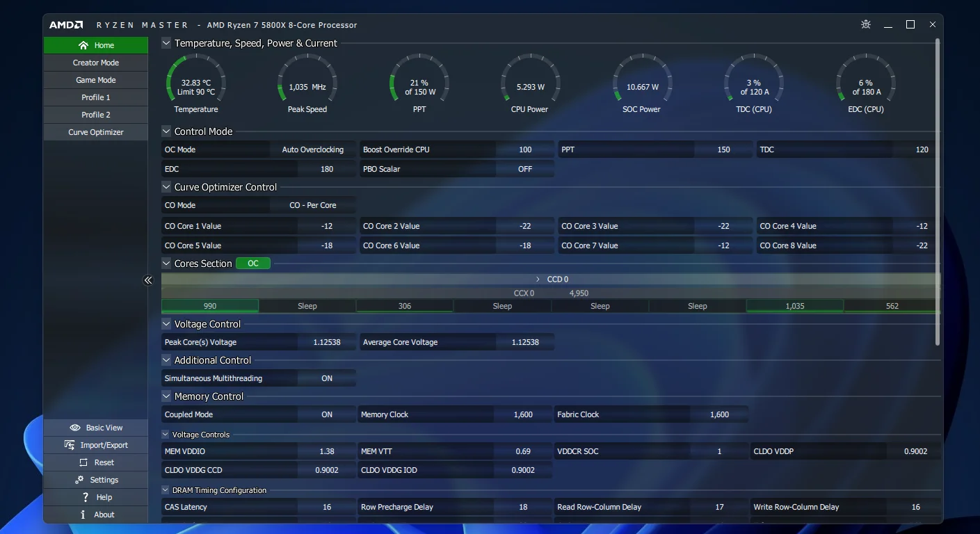Switch to the Home tab
Image resolution: width=980 pixels, height=534 pixels.
click(96, 45)
